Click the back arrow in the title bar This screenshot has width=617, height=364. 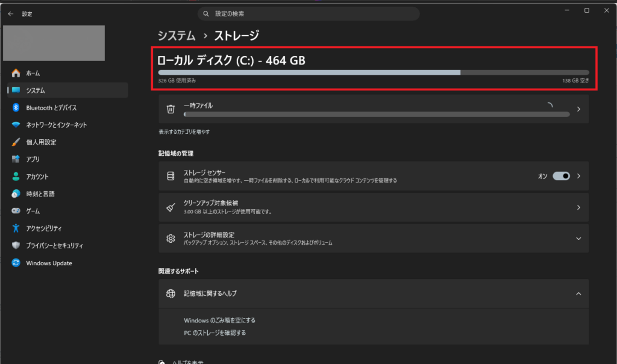11,14
